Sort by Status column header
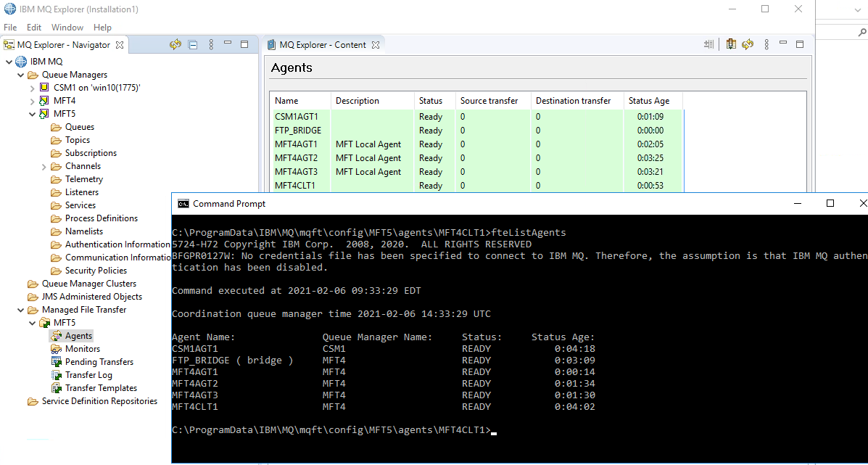Image resolution: width=868 pixels, height=465 pixels. click(x=435, y=101)
